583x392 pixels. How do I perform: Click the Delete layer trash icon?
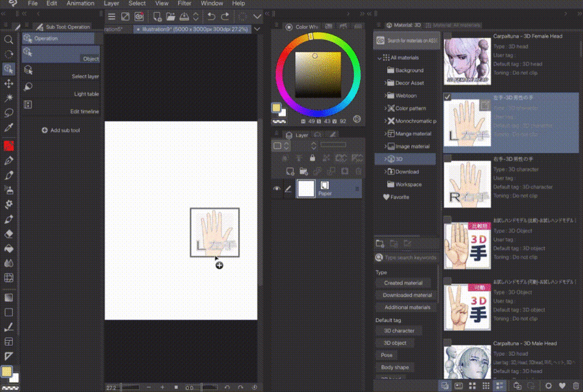point(358,171)
